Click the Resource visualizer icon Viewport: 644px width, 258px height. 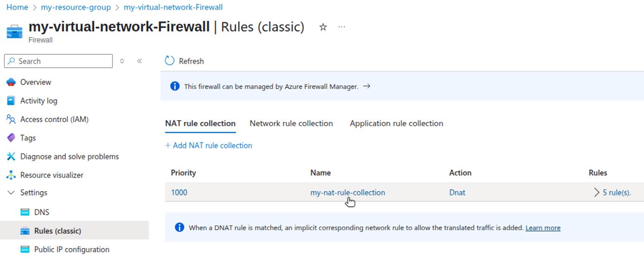[x=11, y=175]
